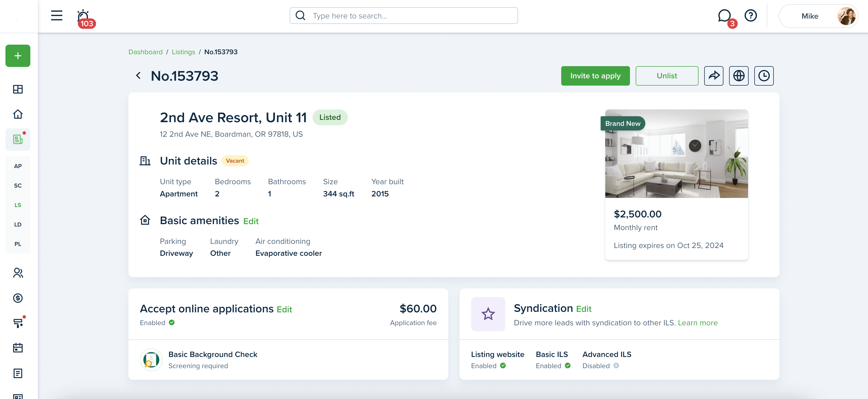Open the properties house icon in sidebar
The width and height of the screenshot is (868, 399).
point(18,114)
